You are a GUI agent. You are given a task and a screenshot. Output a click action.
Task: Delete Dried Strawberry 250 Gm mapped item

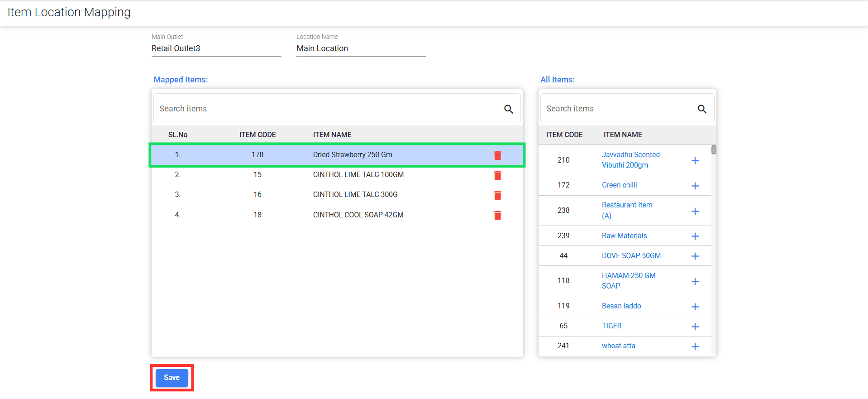click(497, 155)
